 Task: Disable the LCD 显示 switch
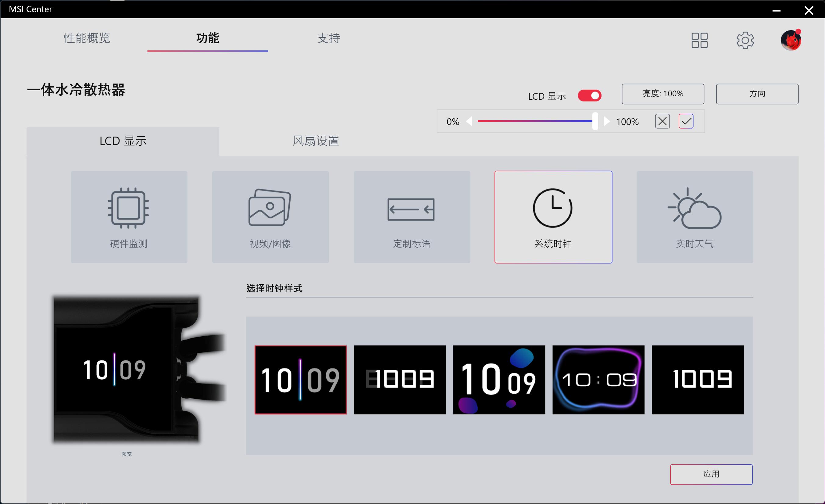(x=589, y=96)
